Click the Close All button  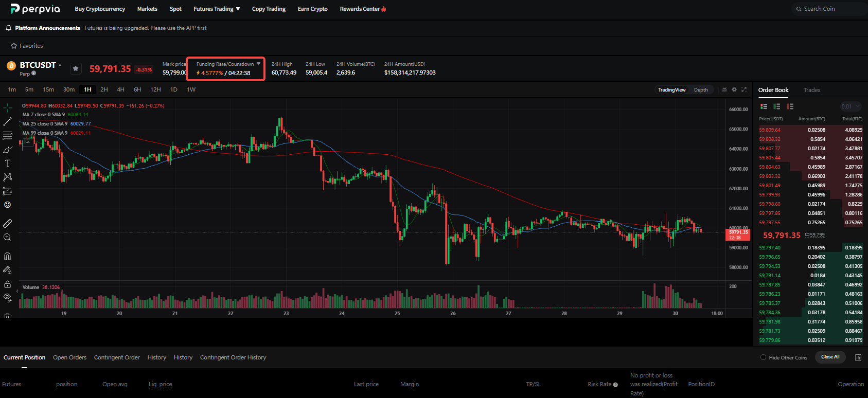pyautogui.click(x=830, y=357)
